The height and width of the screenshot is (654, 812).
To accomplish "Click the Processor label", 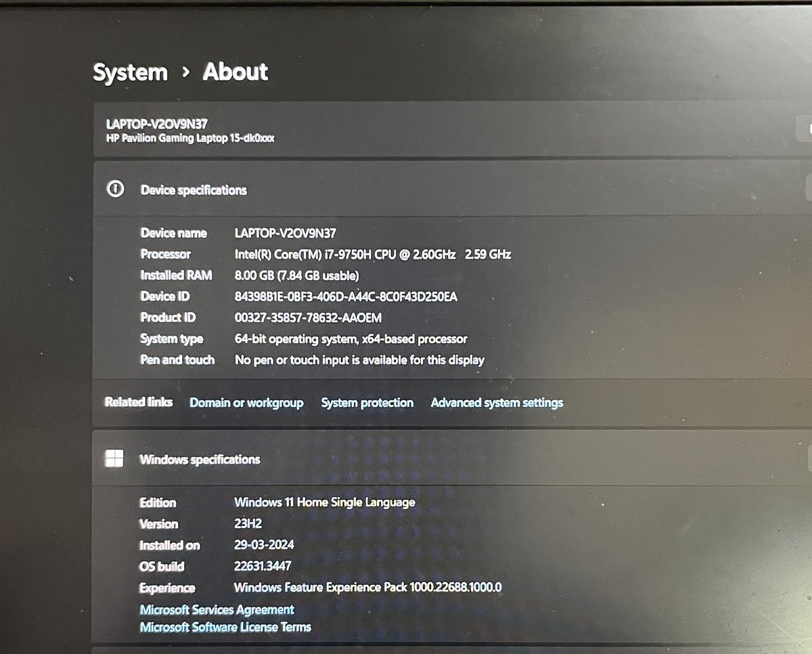I will (165, 255).
